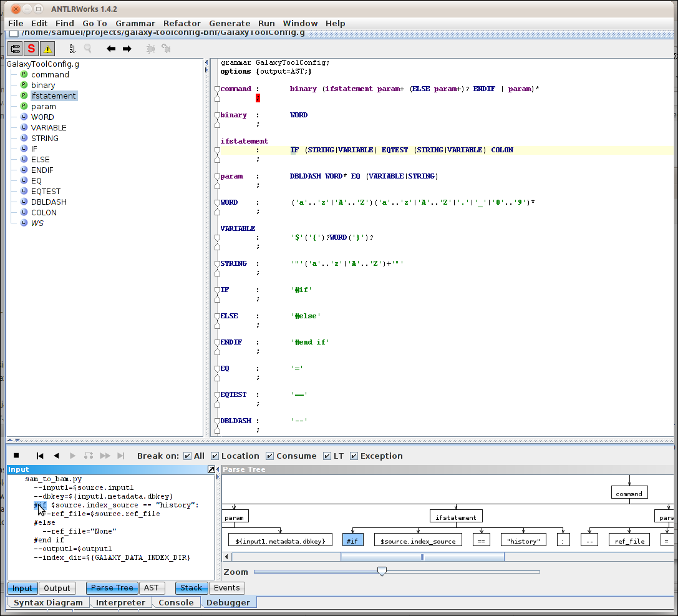678x616 pixels.
Task: Collapse the binary rule fold marker
Action: click(x=217, y=115)
